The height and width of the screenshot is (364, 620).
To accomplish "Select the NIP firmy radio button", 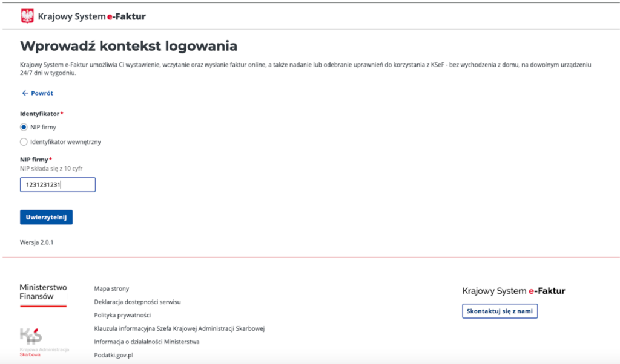I will point(24,127).
